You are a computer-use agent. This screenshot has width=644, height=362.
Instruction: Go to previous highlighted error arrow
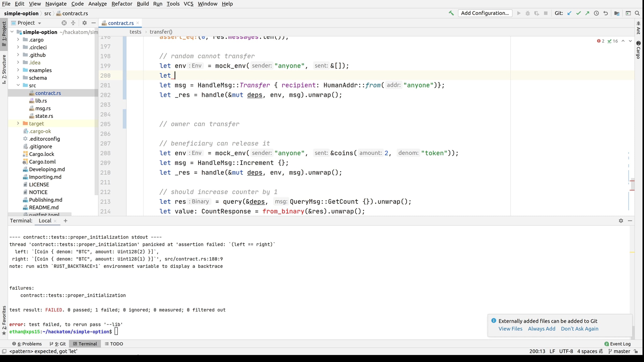(623, 41)
